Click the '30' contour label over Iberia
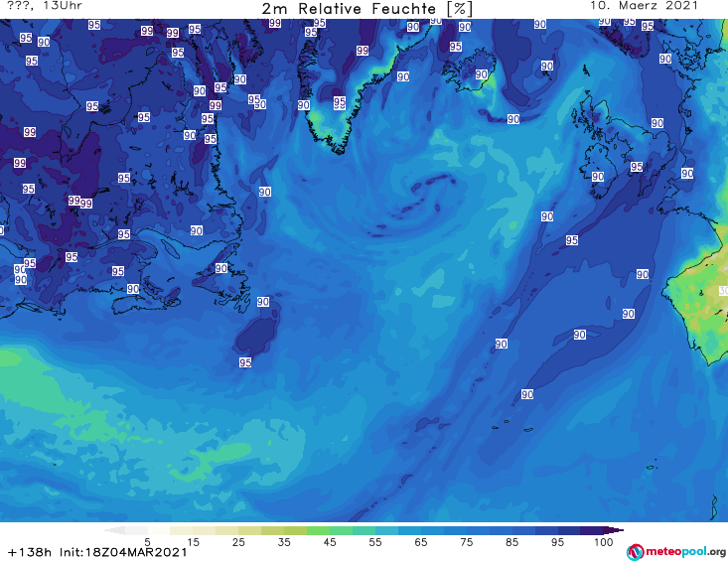Image resolution: width=728 pixels, height=562 pixels. [x=723, y=291]
